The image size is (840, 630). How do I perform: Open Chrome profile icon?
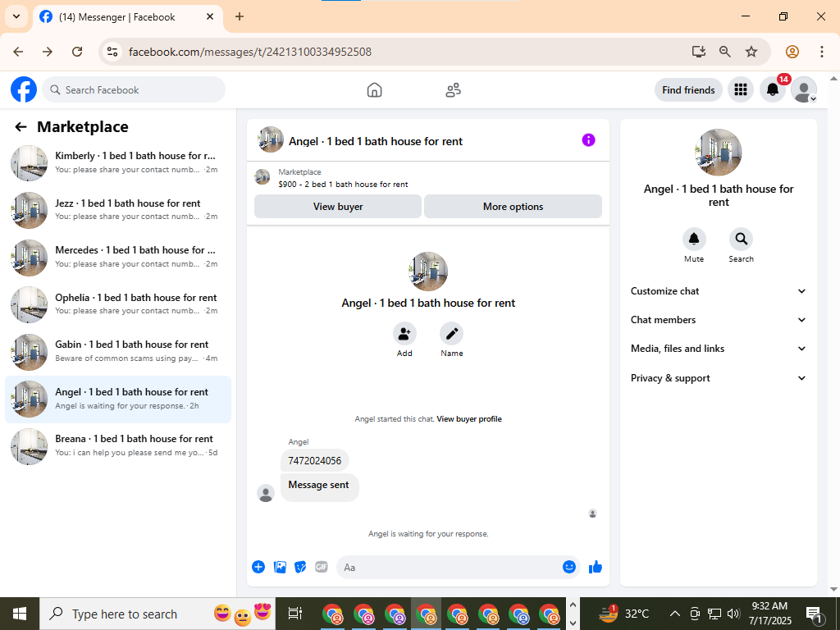click(x=792, y=52)
